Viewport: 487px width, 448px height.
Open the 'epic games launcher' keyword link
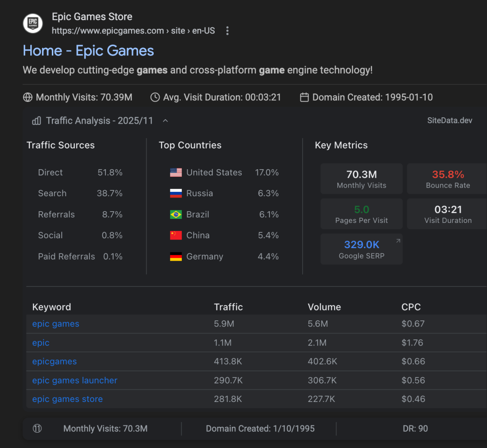pyautogui.click(x=75, y=381)
